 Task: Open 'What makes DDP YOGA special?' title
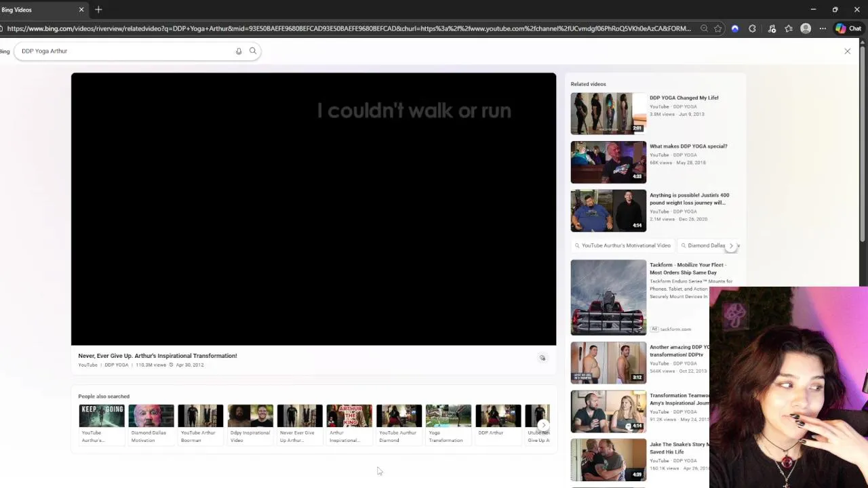click(688, 146)
